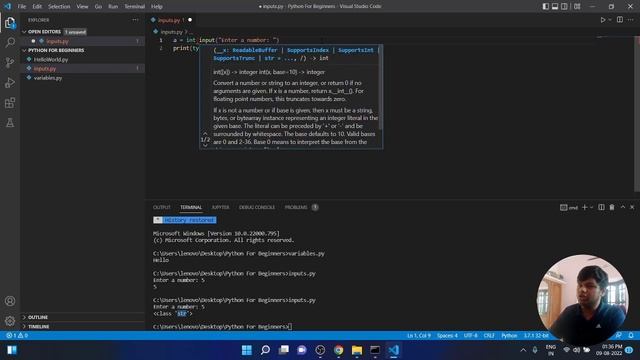640x360 pixels.
Task: Expand the TIMELINE section
Action: click(38, 327)
